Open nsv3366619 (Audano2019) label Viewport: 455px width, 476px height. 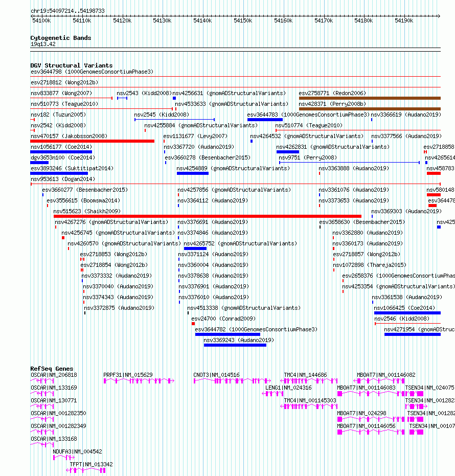(406, 115)
